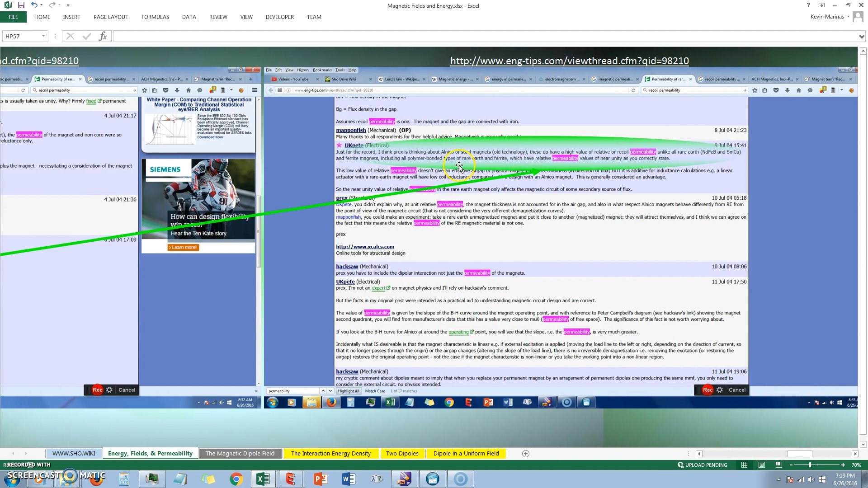This screenshot has width=868, height=488.
Task: Click vertical scrollbar up arrow
Action: click(863, 51)
